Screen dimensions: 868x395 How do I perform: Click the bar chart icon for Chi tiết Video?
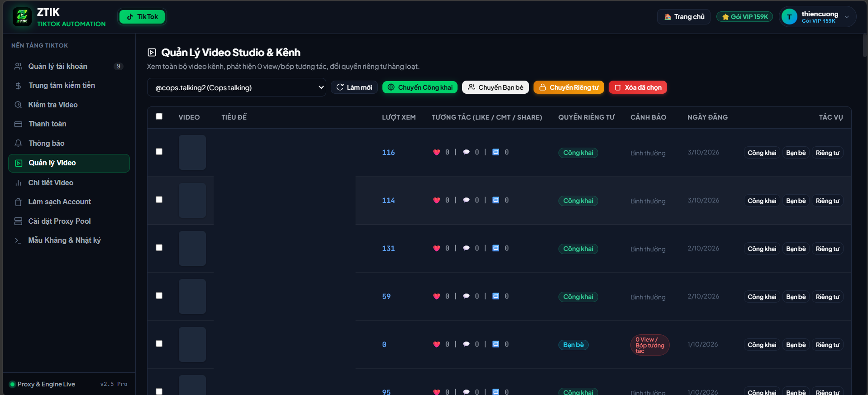(x=18, y=183)
